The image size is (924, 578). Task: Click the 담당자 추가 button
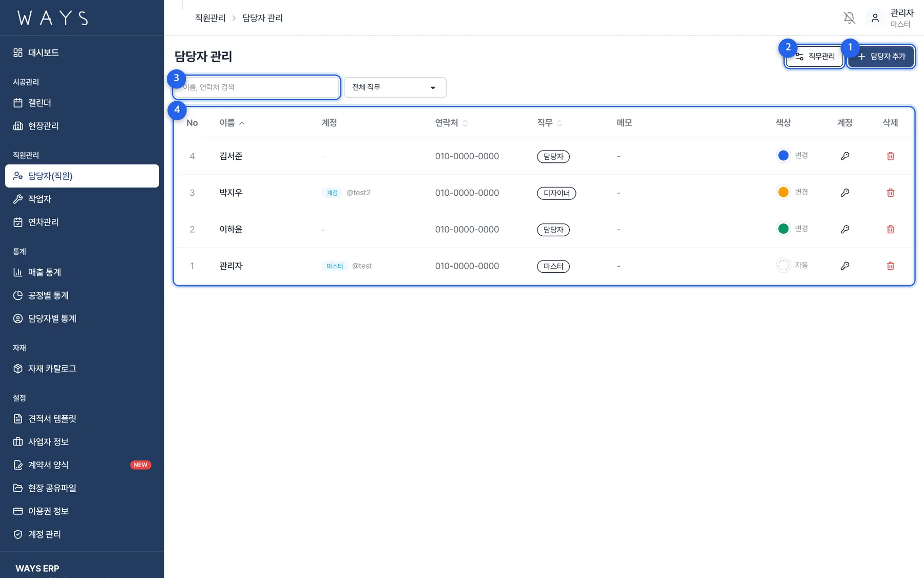881,57
